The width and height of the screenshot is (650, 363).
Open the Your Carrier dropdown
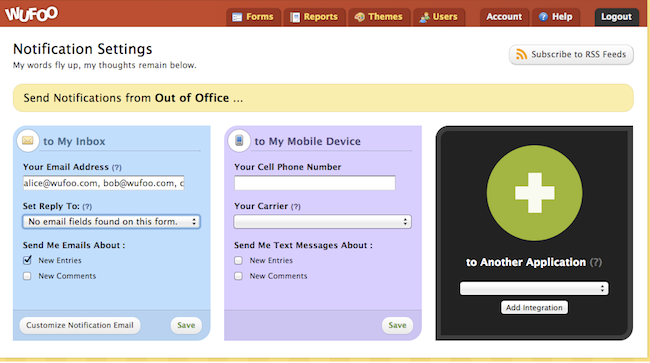[323, 222]
